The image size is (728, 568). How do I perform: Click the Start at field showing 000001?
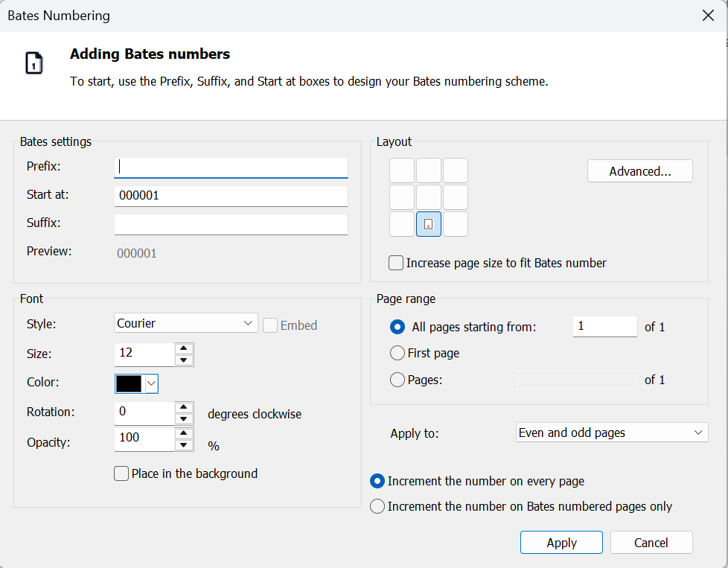coord(231,196)
